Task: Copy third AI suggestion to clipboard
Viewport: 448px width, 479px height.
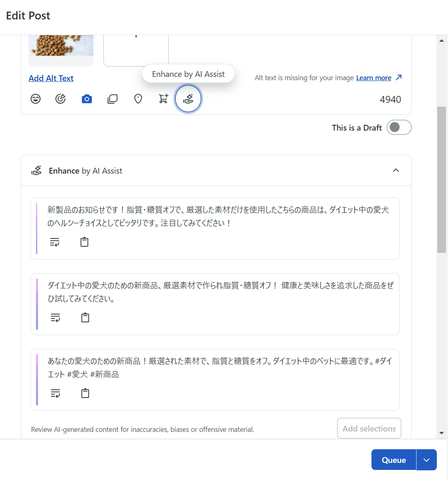Action: [x=85, y=393]
